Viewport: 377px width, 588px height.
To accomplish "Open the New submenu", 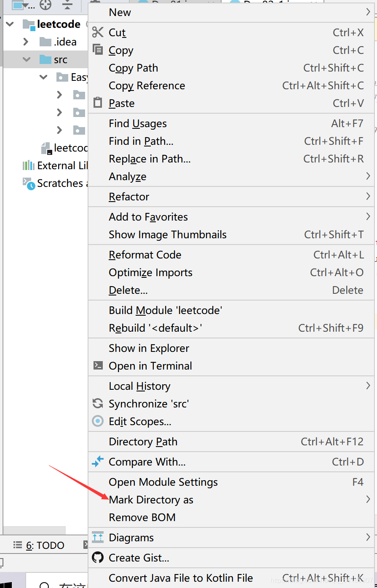I will tap(231, 12).
